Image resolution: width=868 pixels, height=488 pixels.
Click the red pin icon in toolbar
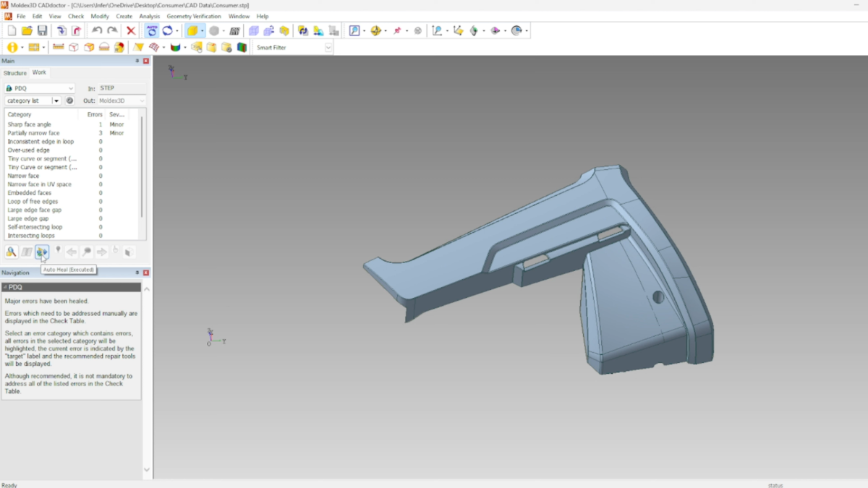397,30
